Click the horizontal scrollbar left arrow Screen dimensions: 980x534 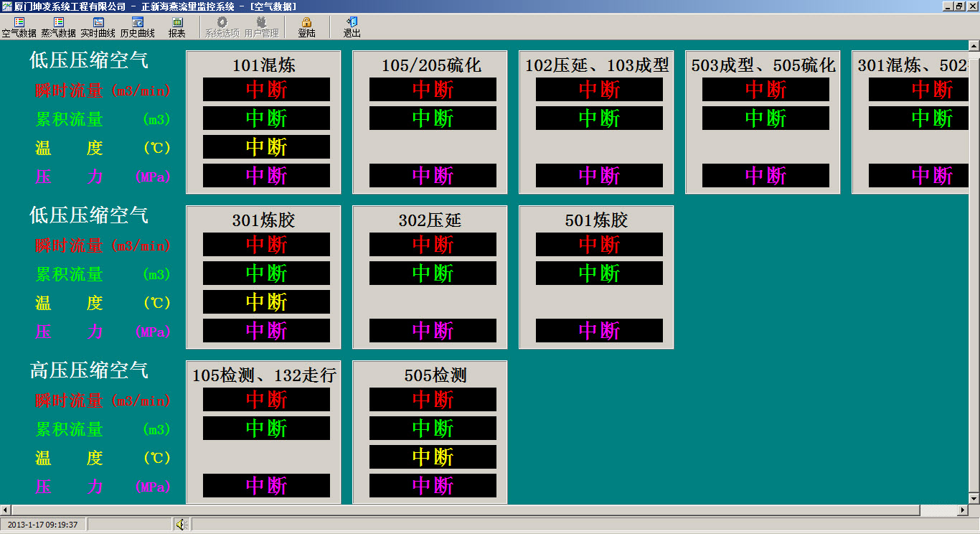tap(6, 510)
